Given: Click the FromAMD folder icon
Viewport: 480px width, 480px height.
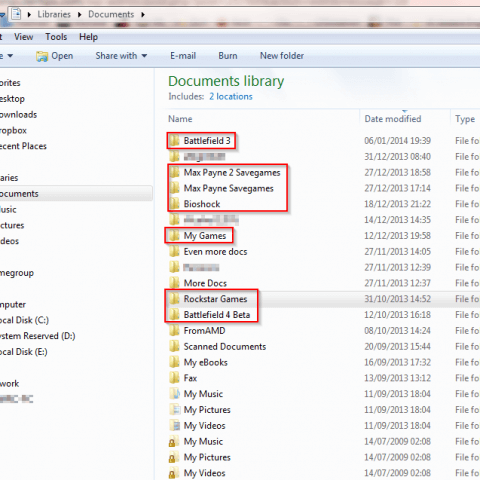Looking at the screenshot, I should coord(174,331).
